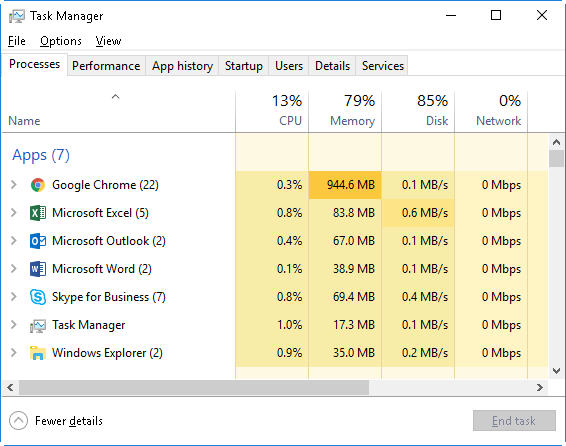
Task: Select the Processes tab
Action: tap(34, 64)
